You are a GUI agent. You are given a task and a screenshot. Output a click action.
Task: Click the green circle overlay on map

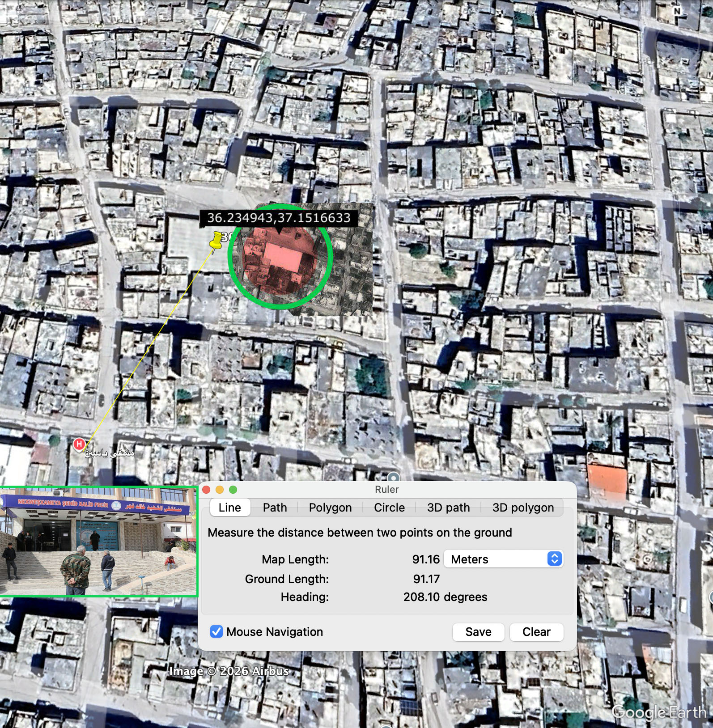tap(280, 256)
